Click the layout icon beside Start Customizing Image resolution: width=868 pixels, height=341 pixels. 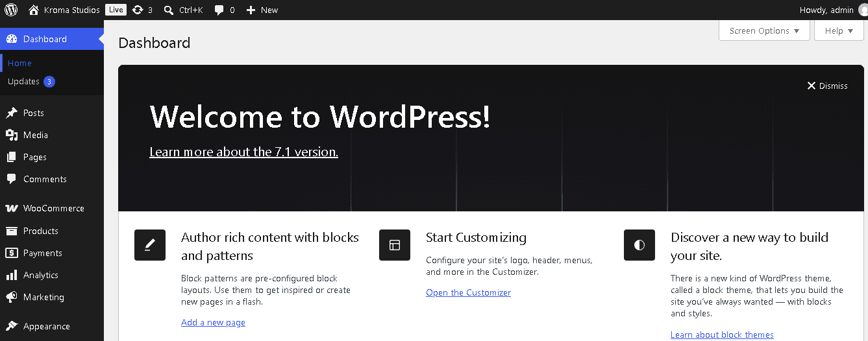395,245
